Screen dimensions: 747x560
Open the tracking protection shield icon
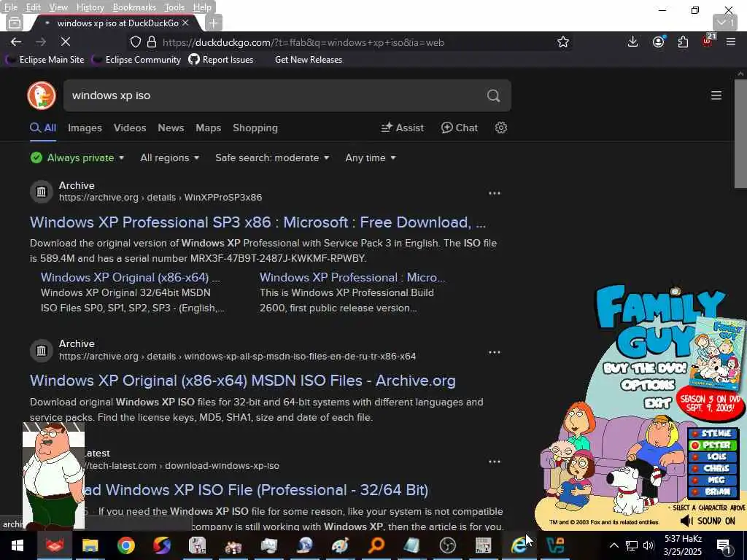pos(135,42)
